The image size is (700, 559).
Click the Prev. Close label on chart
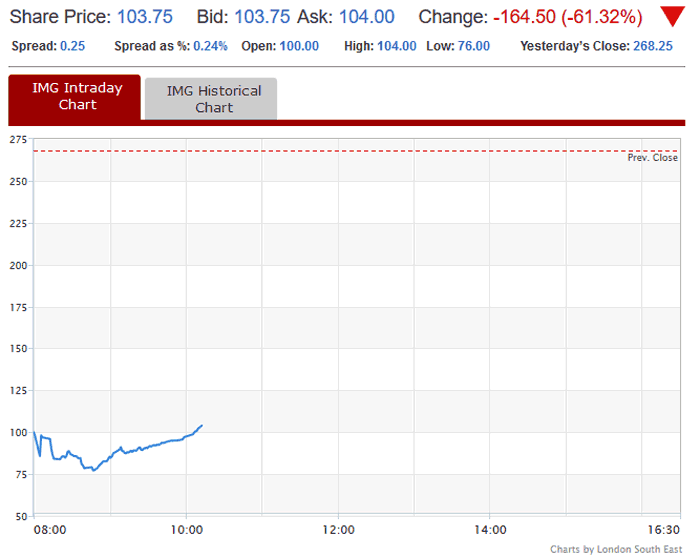click(652, 158)
